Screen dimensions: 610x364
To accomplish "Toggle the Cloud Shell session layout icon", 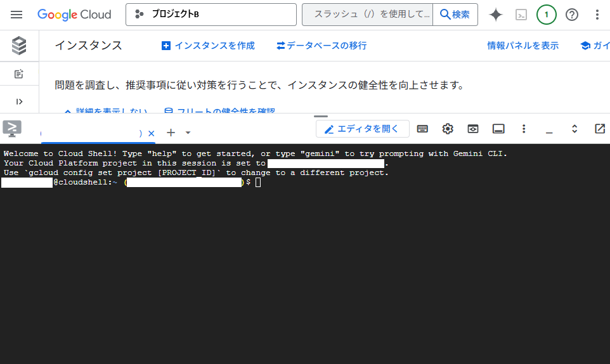I will click(x=498, y=129).
